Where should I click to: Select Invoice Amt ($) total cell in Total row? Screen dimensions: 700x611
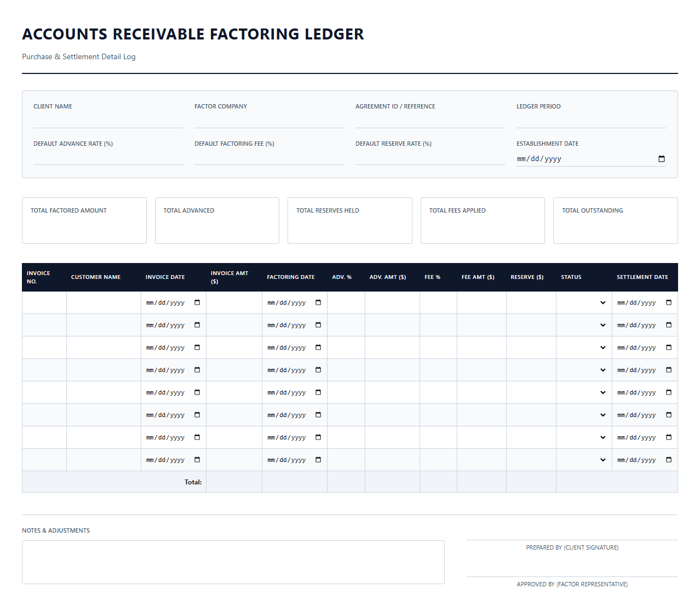click(x=234, y=482)
